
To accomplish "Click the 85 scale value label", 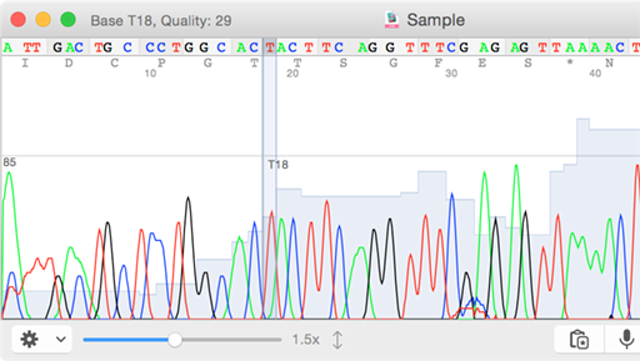I will [9, 162].
